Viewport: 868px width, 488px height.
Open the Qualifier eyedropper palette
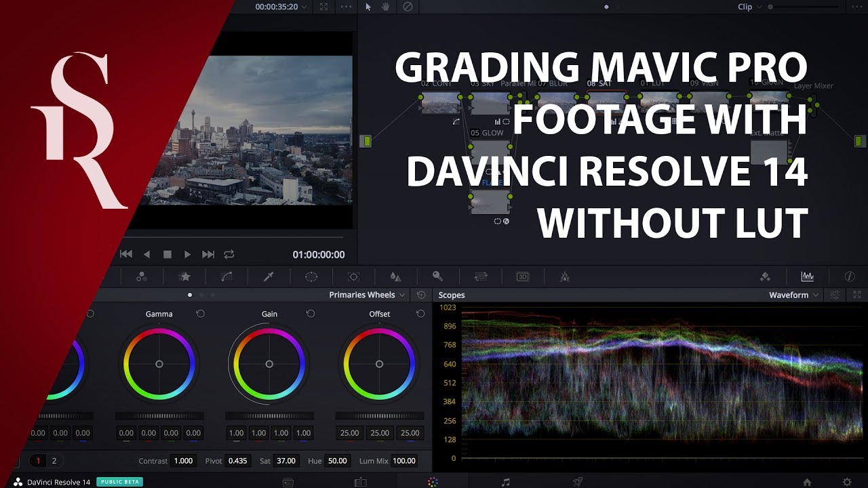pos(269,277)
